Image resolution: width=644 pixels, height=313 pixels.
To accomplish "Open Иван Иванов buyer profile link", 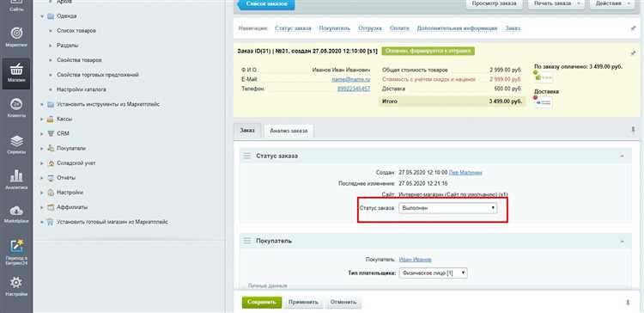I will (416, 260).
